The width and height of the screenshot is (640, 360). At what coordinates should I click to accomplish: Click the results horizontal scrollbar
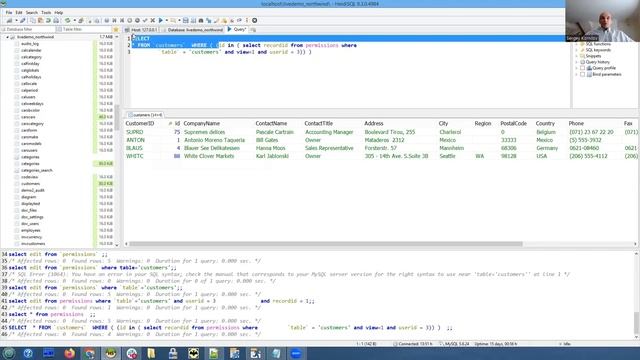325,244
